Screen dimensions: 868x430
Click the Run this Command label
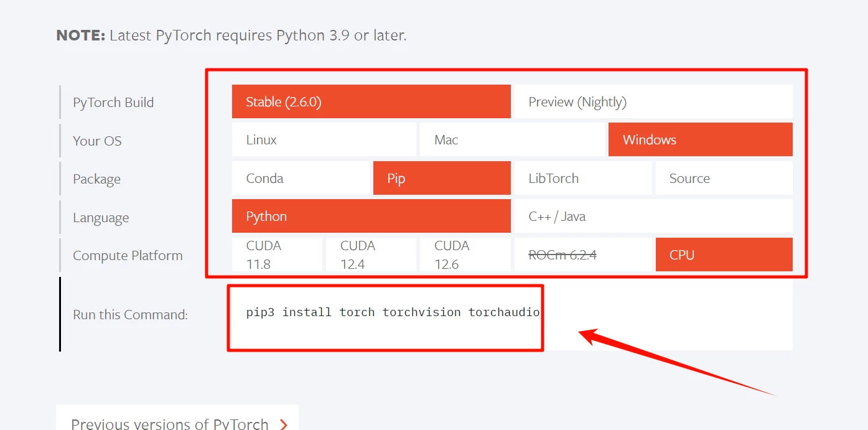(x=130, y=315)
